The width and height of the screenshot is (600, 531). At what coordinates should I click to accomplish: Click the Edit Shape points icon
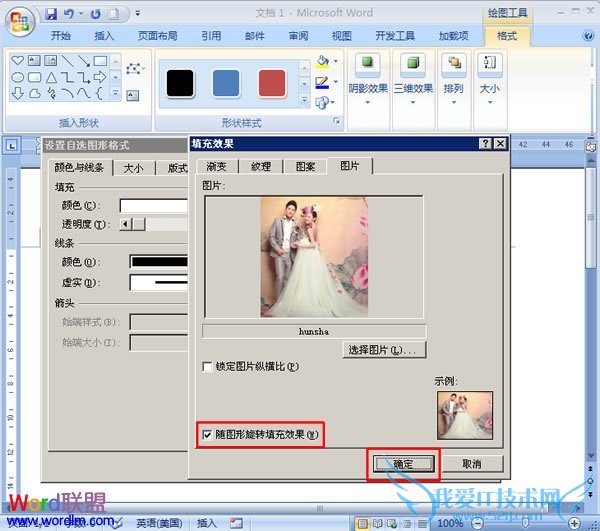click(x=134, y=71)
